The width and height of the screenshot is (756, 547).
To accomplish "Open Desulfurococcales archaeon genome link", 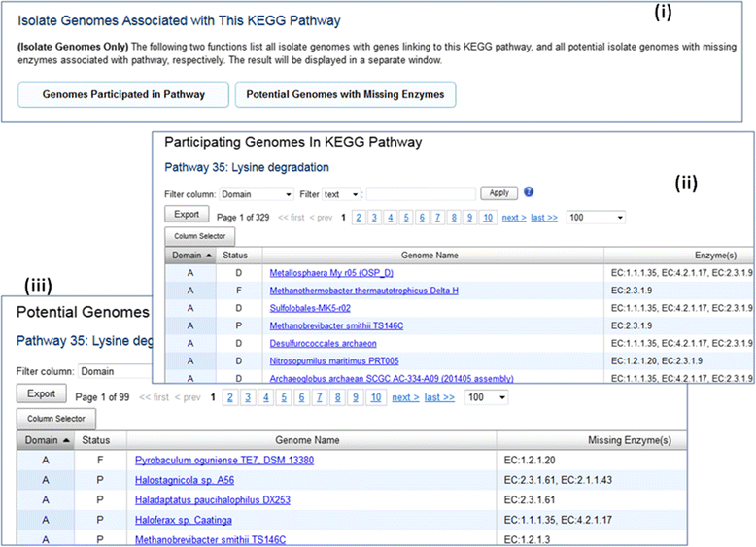I will (323, 344).
